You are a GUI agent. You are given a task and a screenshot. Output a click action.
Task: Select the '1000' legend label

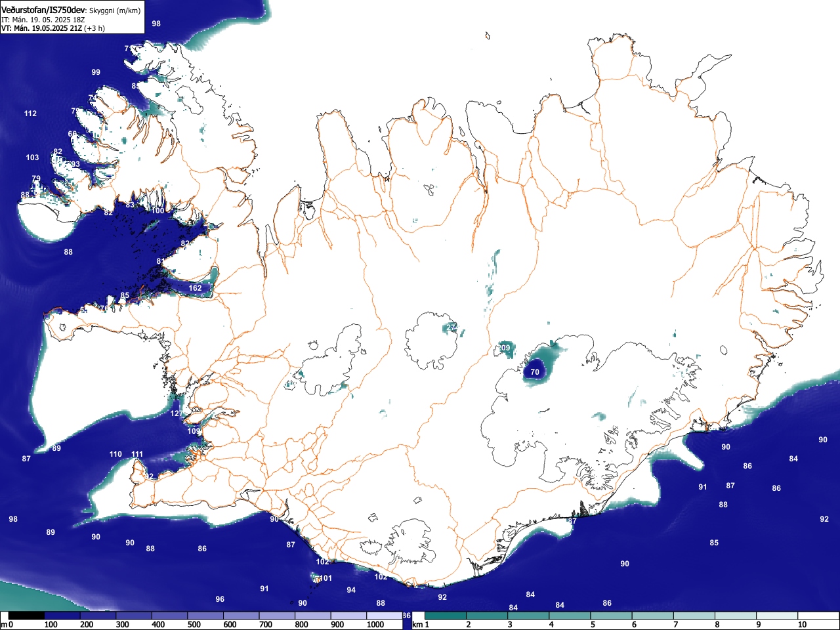point(375,625)
